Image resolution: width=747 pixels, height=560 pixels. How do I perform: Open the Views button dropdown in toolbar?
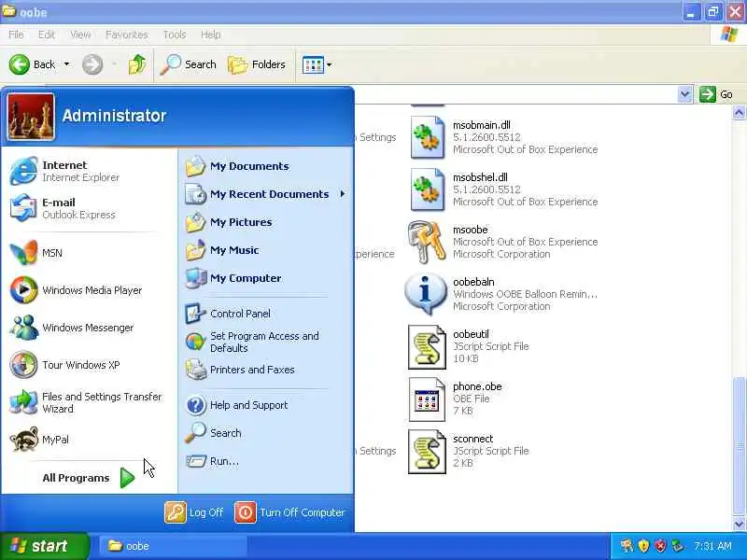pos(330,64)
